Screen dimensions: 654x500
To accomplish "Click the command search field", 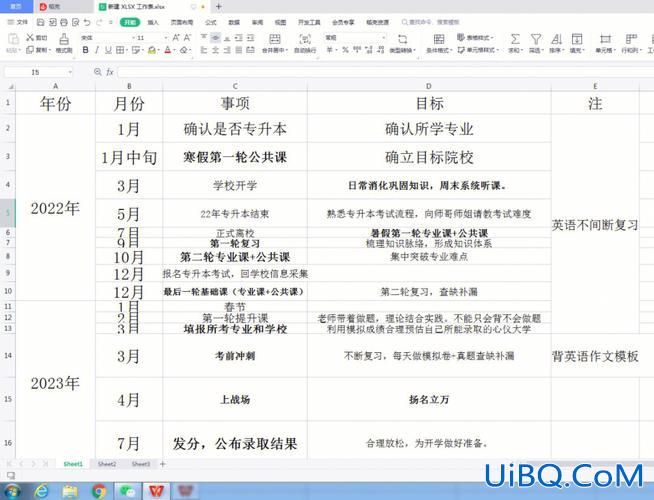I will tap(430, 22).
